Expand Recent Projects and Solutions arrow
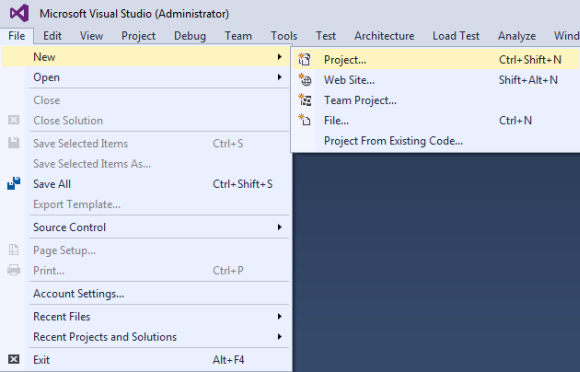 (280, 337)
